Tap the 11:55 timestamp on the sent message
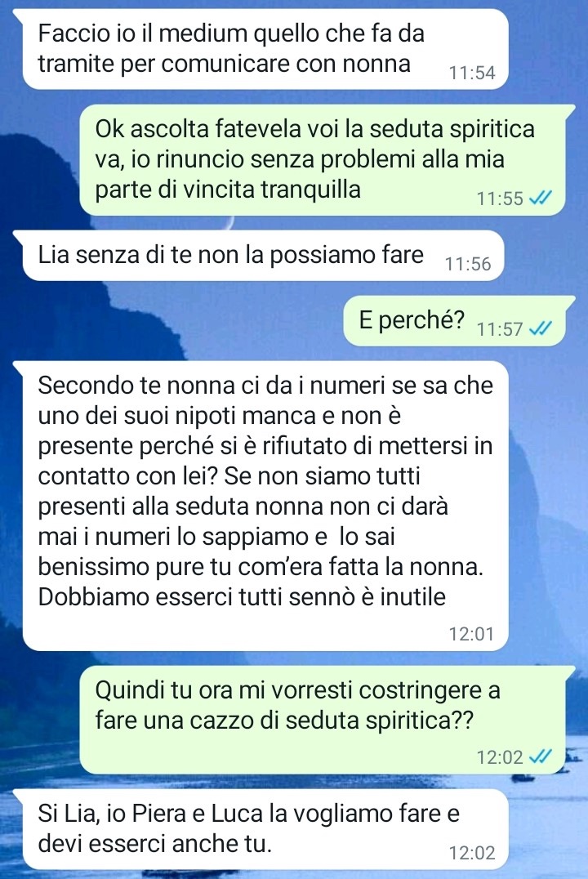Image resolution: width=588 pixels, height=879 pixels. click(x=500, y=198)
